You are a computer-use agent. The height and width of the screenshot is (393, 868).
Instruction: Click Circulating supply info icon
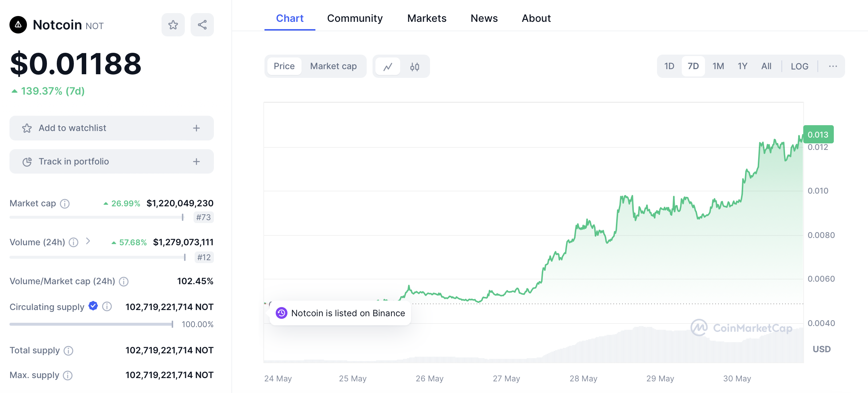(107, 307)
